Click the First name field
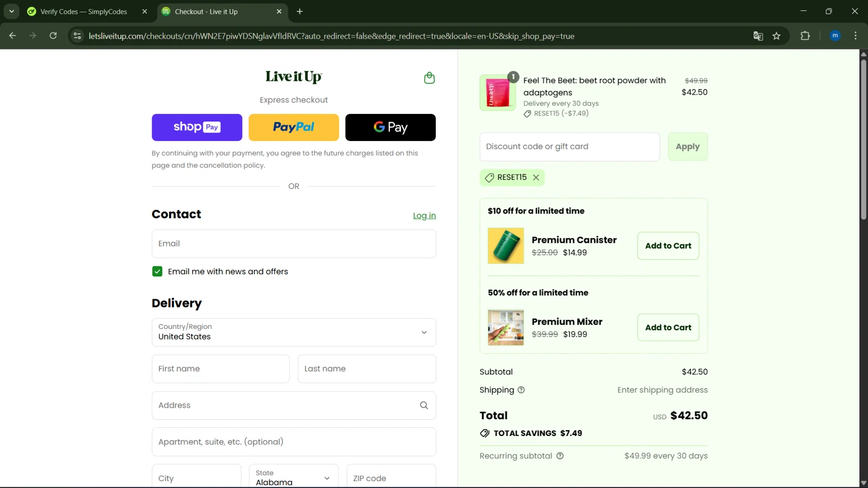Image resolution: width=868 pixels, height=488 pixels. tap(220, 369)
